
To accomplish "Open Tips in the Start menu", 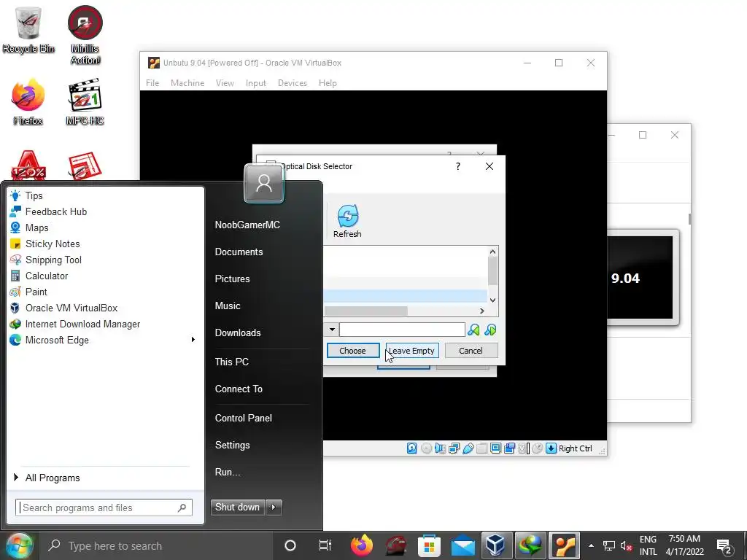I will 34,195.
